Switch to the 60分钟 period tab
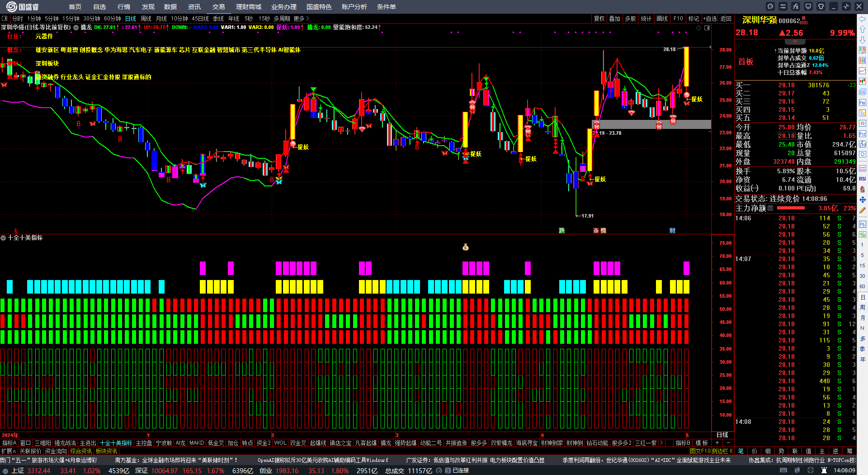The image size is (868, 475). tap(113, 19)
